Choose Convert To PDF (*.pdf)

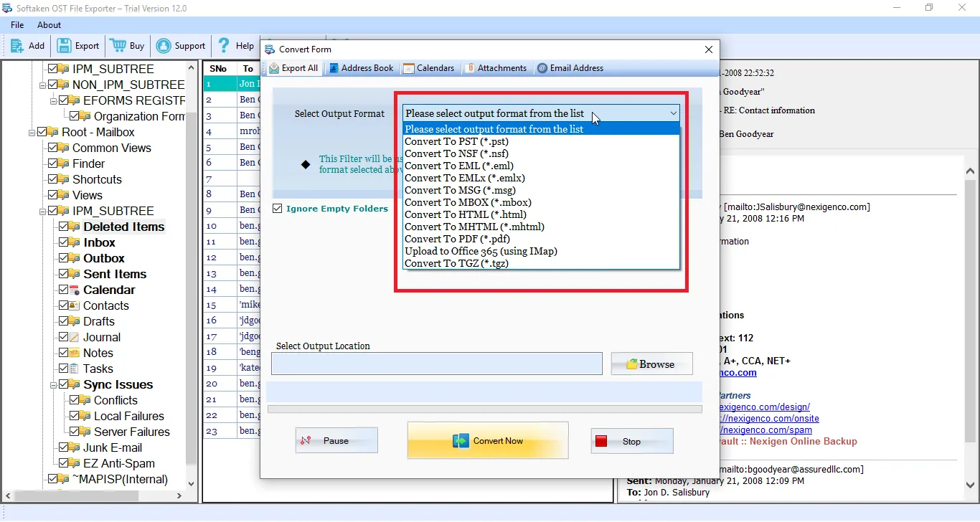pos(541,239)
